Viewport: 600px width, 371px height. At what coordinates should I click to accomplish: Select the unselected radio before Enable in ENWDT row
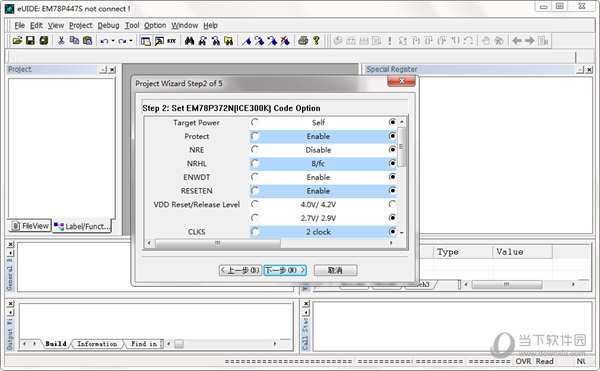pos(255,177)
